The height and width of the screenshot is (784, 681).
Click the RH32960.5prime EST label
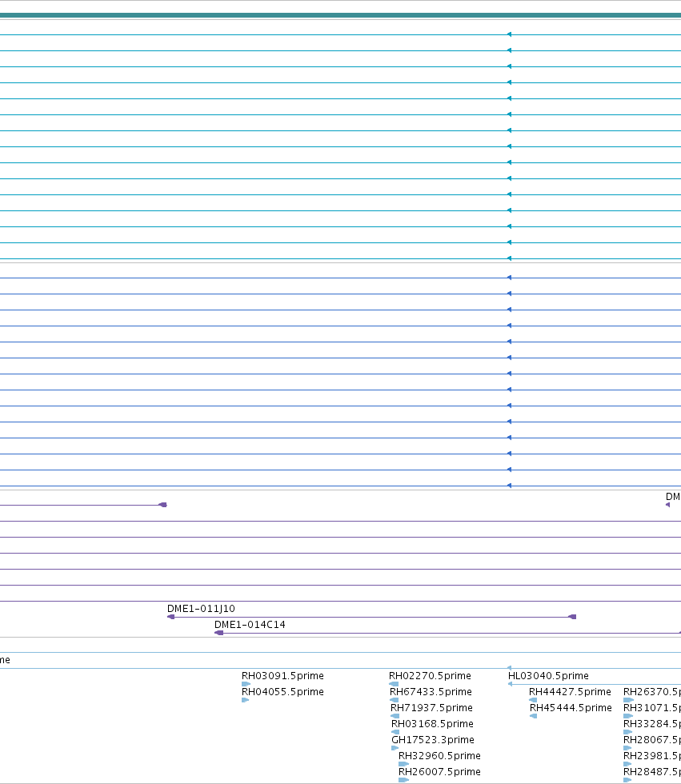coord(439,755)
